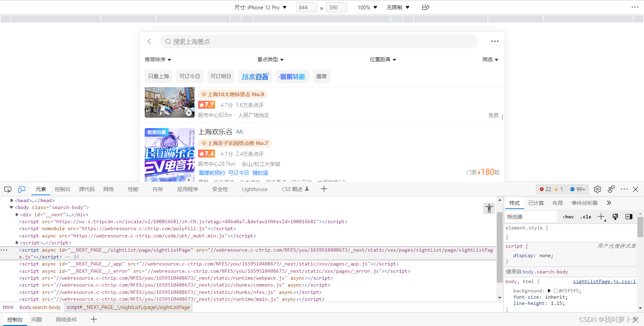Image resolution: width=644 pixels, height=326 pixels.
Task: Expand the div __next node
Action: point(17,215)
